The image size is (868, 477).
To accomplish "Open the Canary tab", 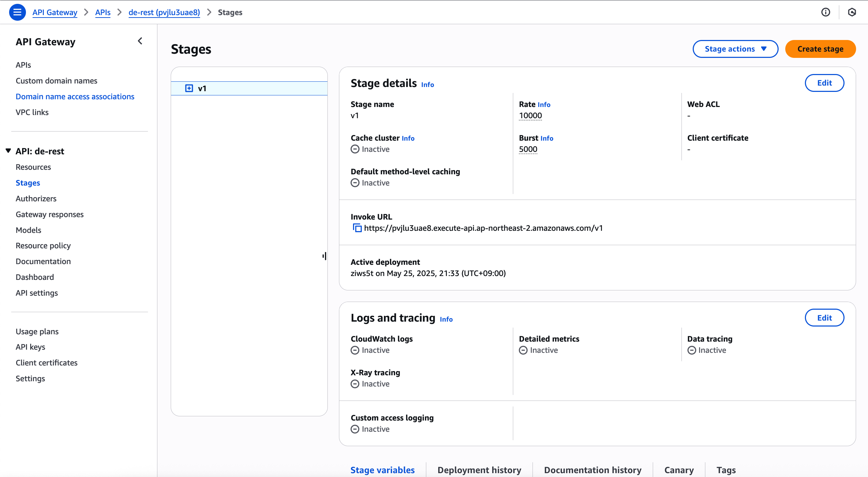I will coord(679,470).
